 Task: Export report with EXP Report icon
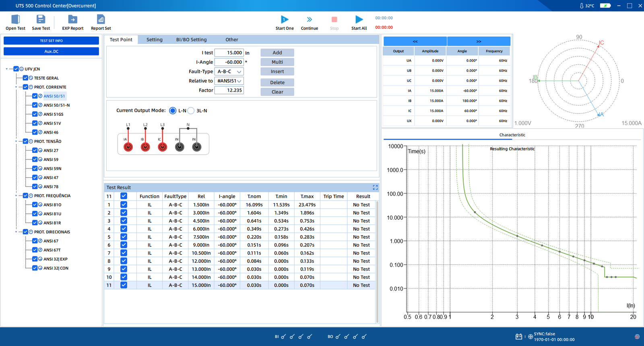click(x=72, y=19)
